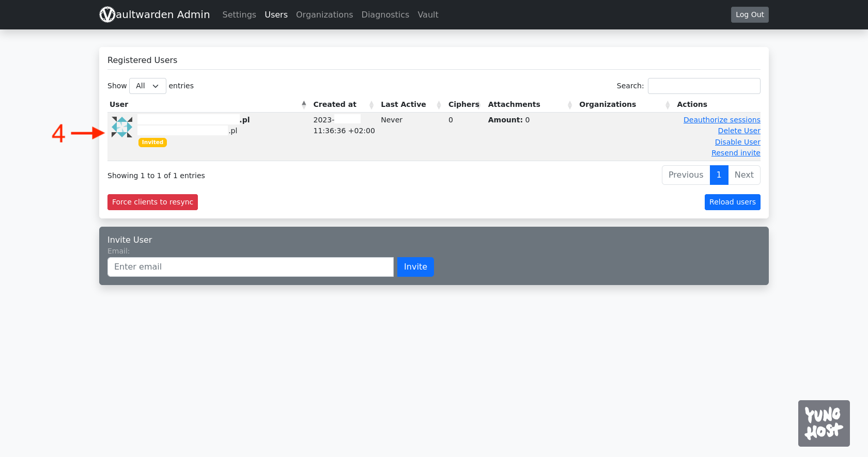
Task: Open the YunoHost portal button
Action: pyautogui.click(x=824, y=423)
